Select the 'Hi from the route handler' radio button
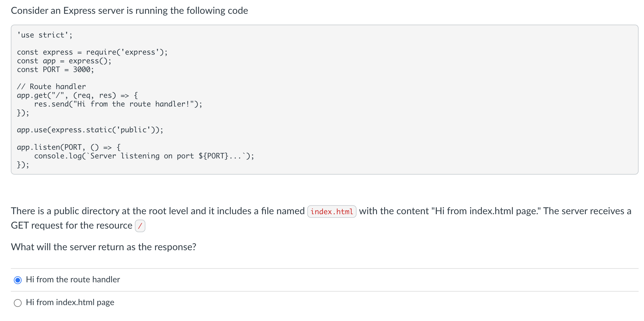 pyautogui.click(x=18, y=280)
